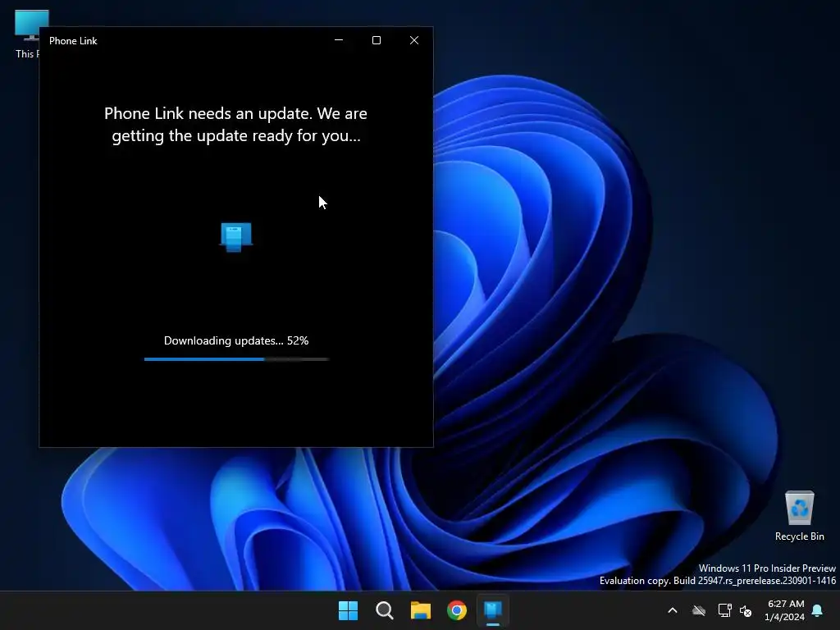Image resolution: width=840 pixels, height=630 pixels.
Task: Minimize the Phone Link window
Action: point(339,40)
